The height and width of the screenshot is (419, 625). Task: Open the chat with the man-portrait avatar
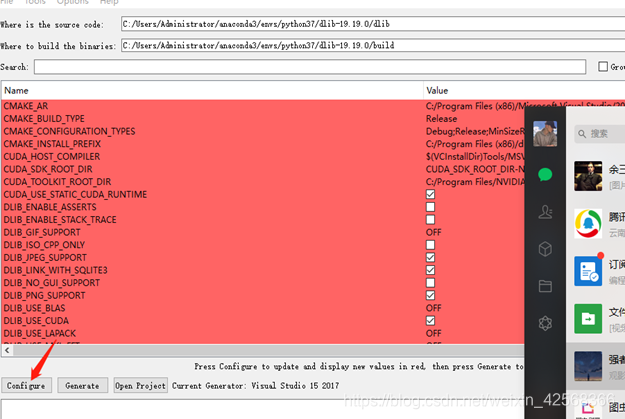(x=588, y=176)
